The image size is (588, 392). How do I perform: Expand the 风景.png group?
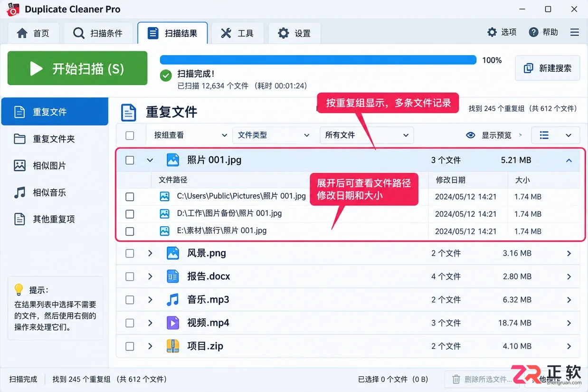(x=150, y=253)
